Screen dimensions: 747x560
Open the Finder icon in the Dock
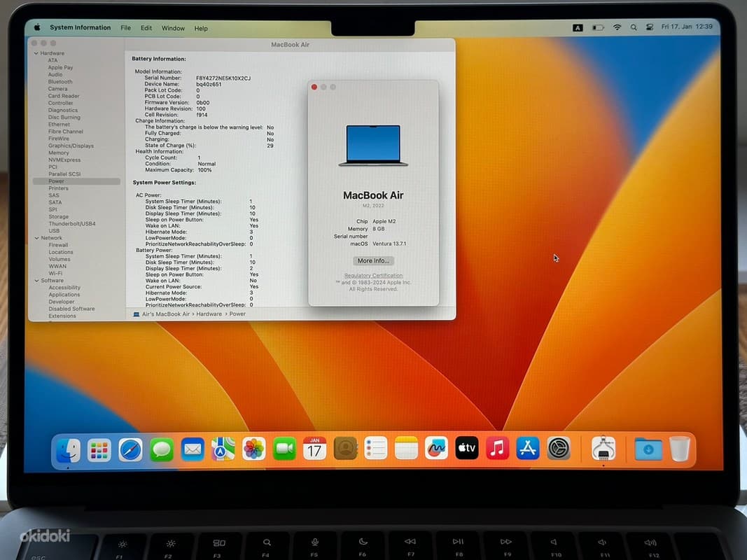(68, 449)
